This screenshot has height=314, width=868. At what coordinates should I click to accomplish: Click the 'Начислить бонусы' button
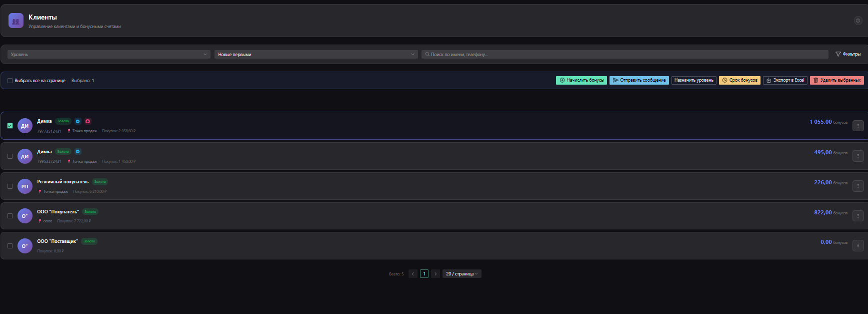581,80
